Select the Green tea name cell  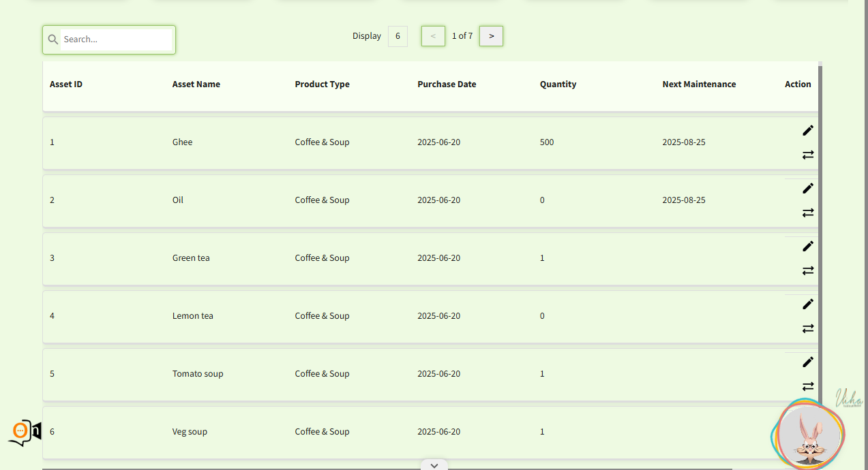[x=191, y=258]
